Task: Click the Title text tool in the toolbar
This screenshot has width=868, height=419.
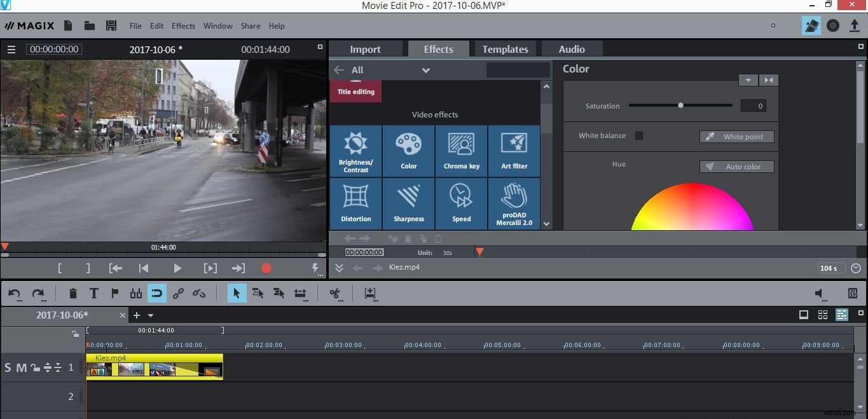Action: (93, 293)
